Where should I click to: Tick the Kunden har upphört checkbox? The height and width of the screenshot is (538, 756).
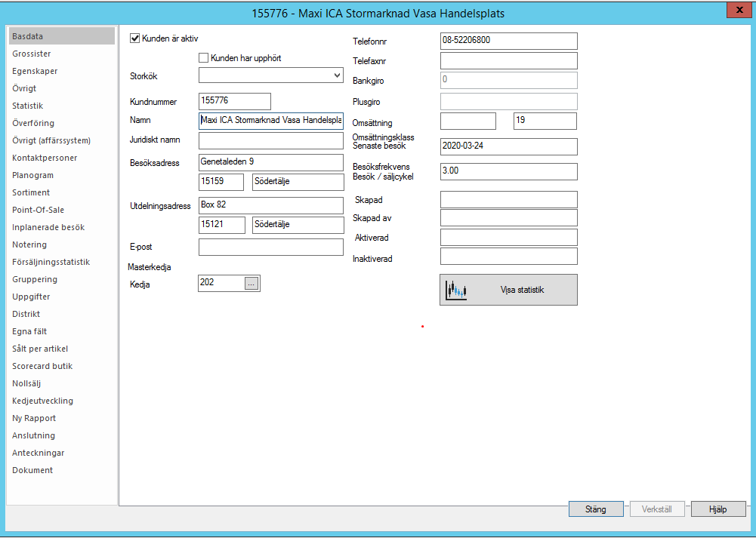click(x=203, y=58)
